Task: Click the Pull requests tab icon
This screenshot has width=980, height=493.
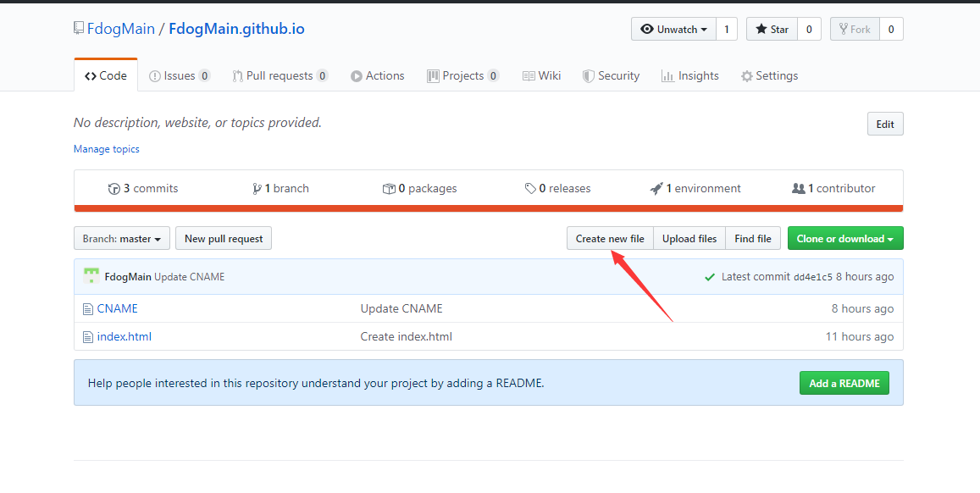Action: tap(237, 76)
